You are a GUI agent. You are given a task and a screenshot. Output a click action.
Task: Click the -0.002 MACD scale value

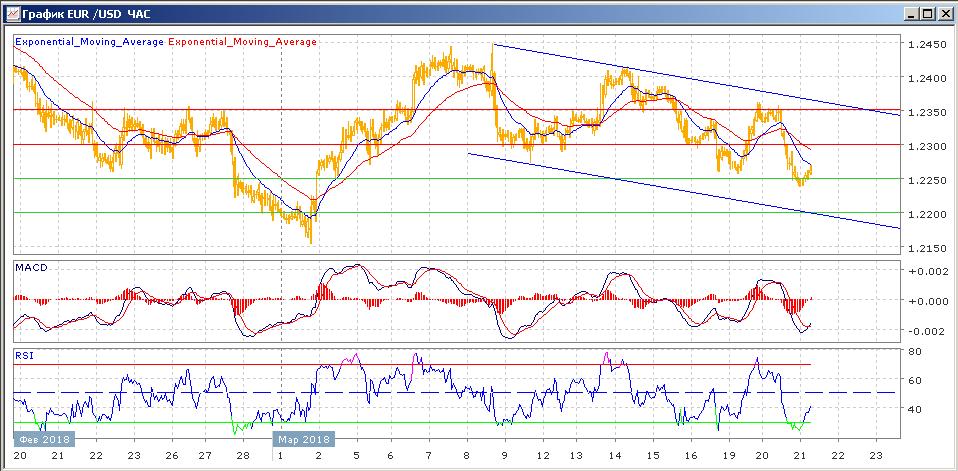(x=924, y=331)
